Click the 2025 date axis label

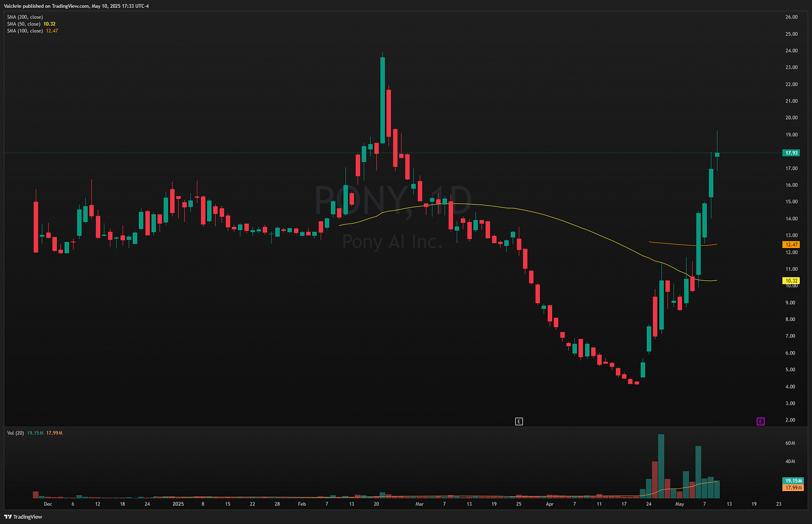178,504
